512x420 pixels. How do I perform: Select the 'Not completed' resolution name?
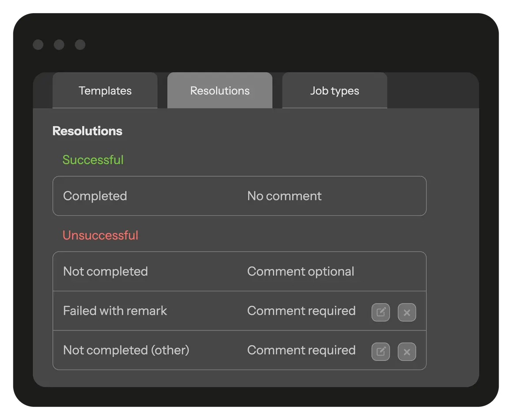click(105, 271)
